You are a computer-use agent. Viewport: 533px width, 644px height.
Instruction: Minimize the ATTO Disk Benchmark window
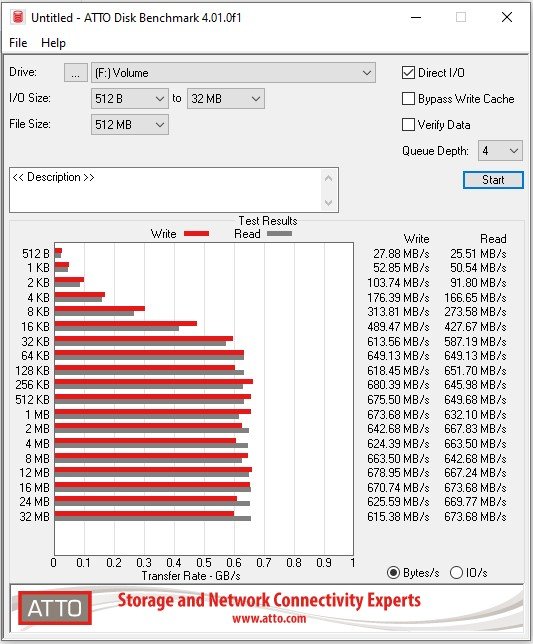click(x=416, y=18)
